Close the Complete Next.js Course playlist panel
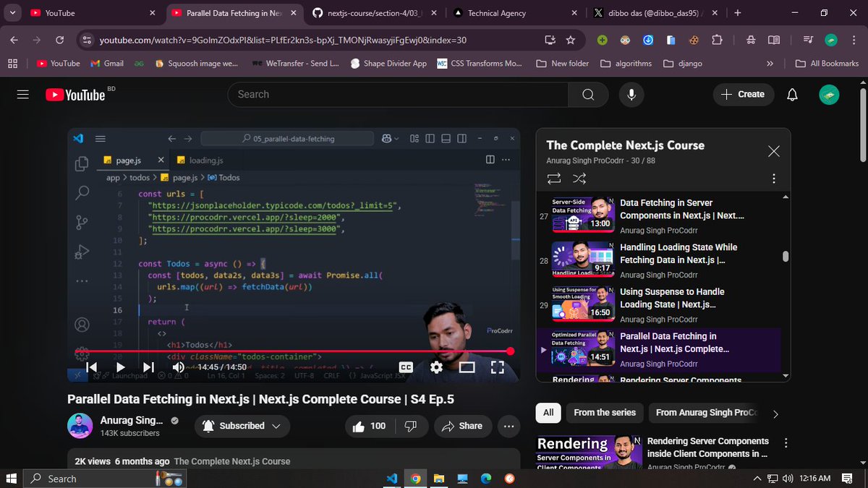The width and height of the screenshot is (868, 488). [773, 151]
